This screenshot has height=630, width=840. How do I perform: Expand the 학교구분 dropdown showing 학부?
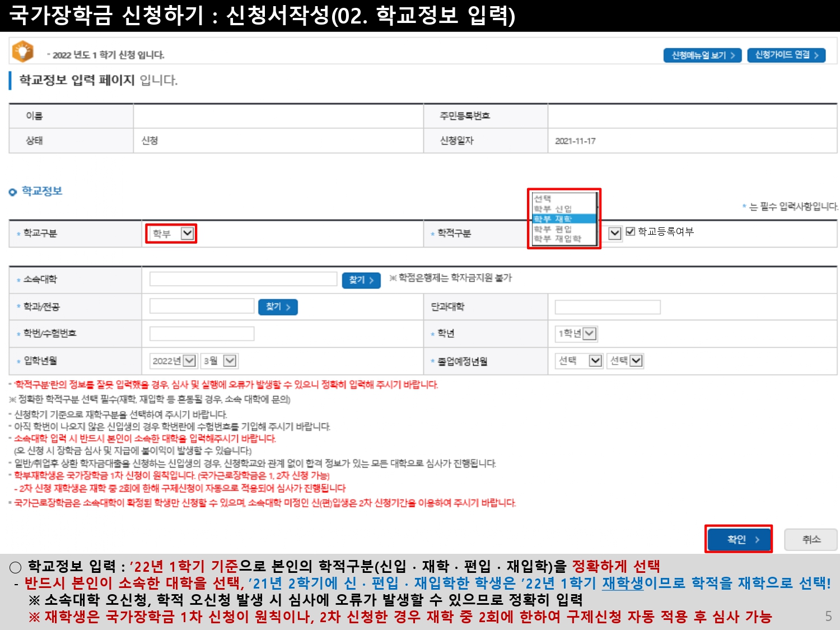tap(171, 234)
